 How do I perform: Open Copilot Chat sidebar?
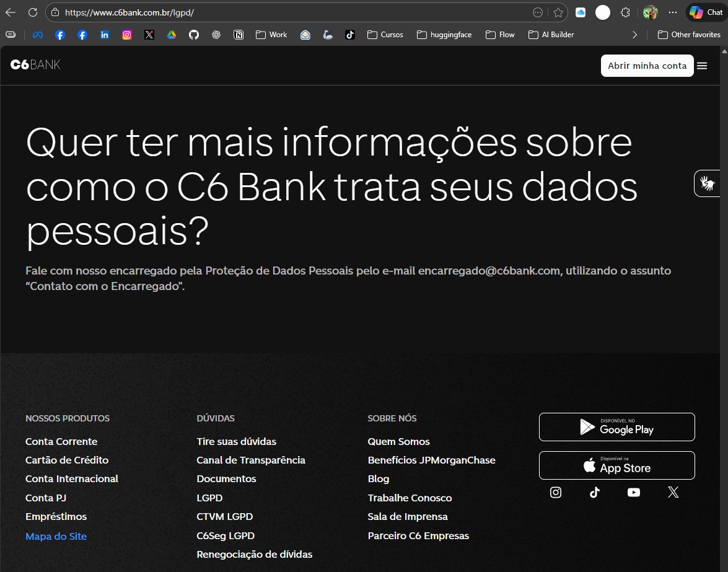point(706,12)
